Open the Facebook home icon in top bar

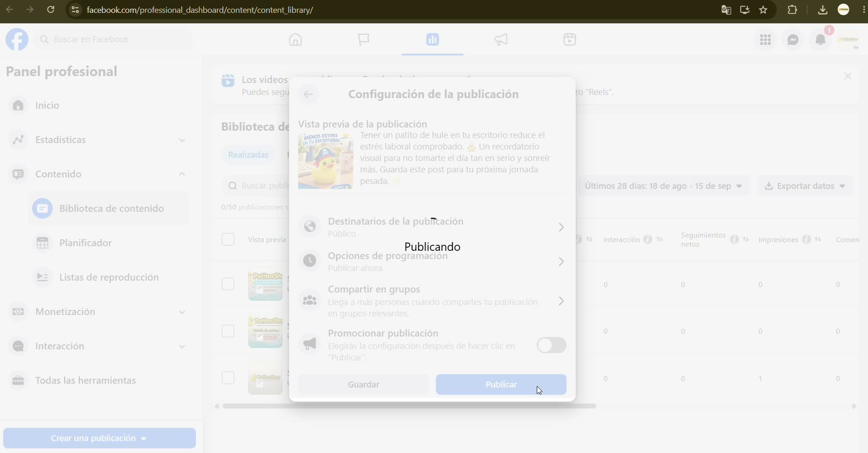(295, 39)
